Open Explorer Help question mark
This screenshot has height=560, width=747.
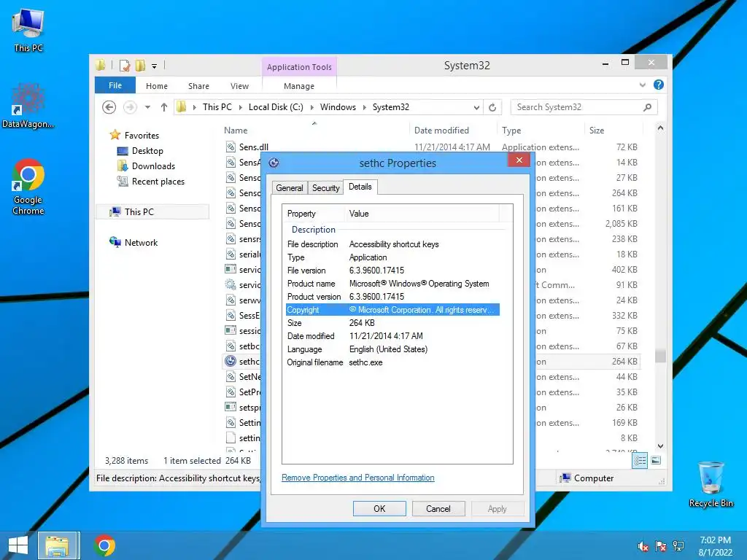pos(659,85)
